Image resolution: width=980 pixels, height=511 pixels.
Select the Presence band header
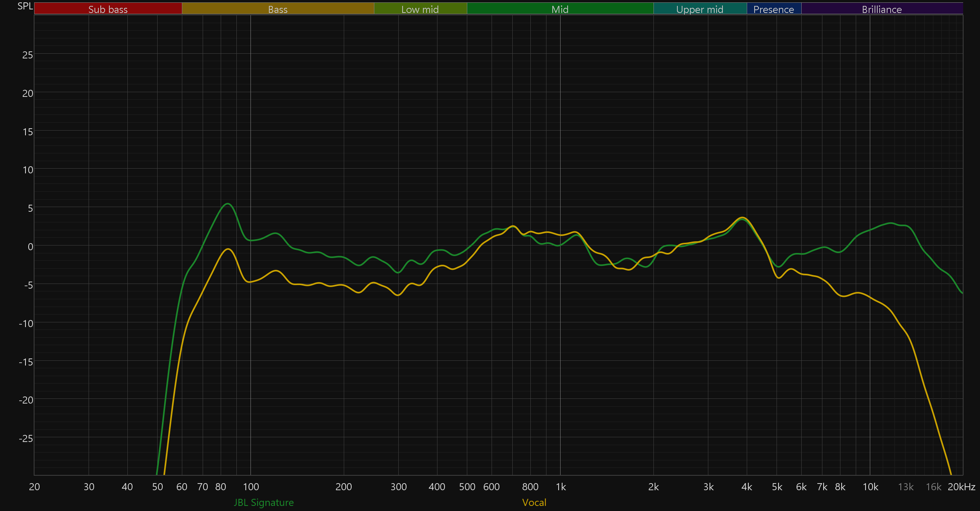[773, 9]
